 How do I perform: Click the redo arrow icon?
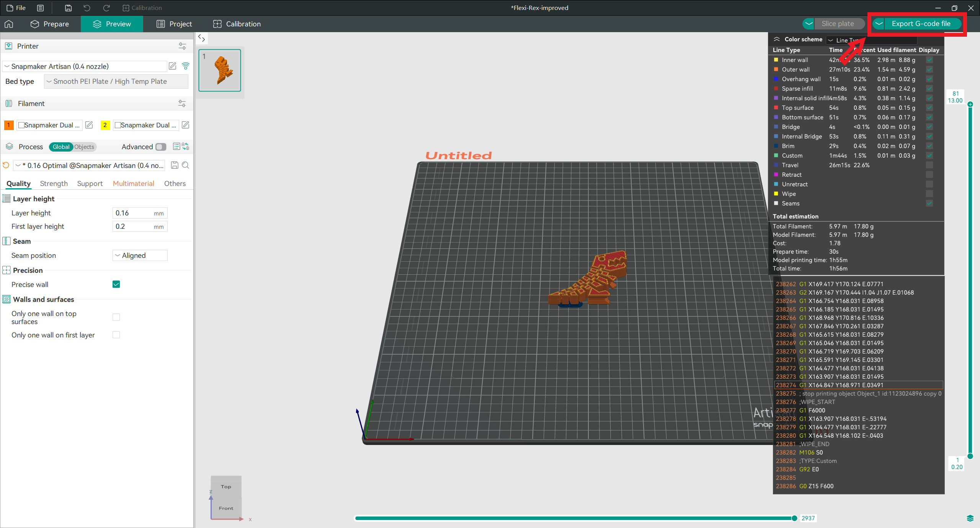coord(106,8)
